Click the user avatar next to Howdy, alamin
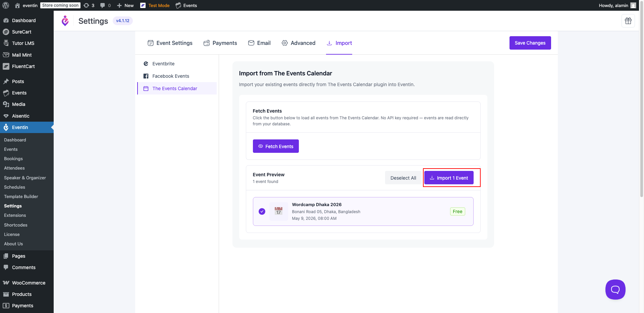 (633, 5)
